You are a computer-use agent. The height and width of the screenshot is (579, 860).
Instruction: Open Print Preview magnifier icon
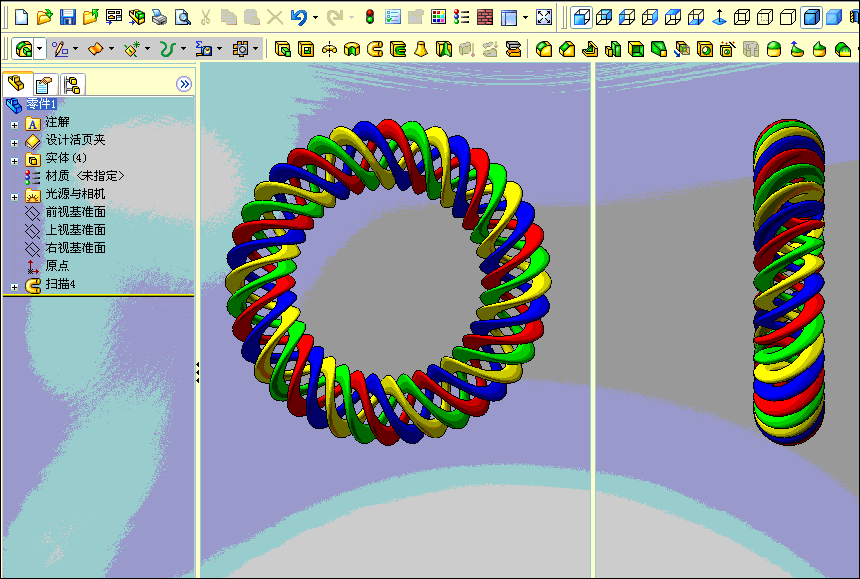[183, 16]
